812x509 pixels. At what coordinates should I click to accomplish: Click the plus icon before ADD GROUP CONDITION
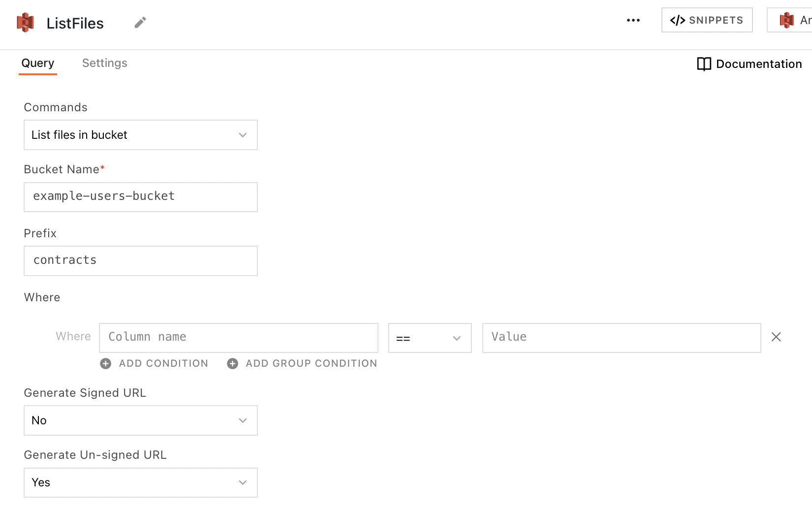[232, 363]
